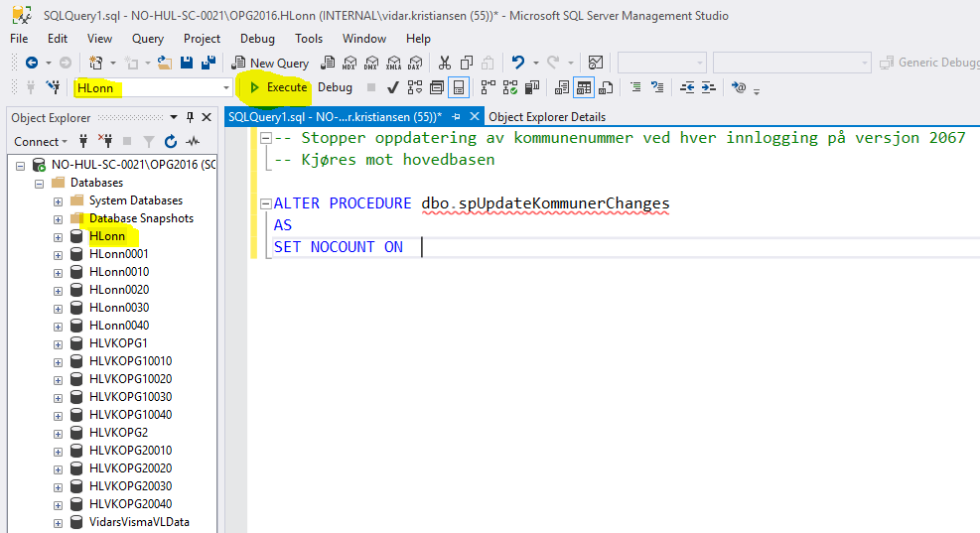Collapse the Databases folder node
This screenshot has height=533, width=980.
click(x=40, y=184)
